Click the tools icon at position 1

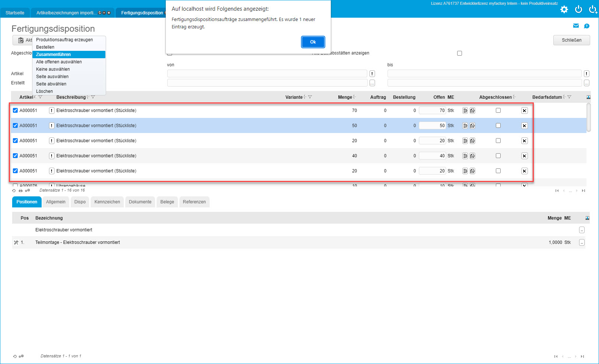coord(16,242)
